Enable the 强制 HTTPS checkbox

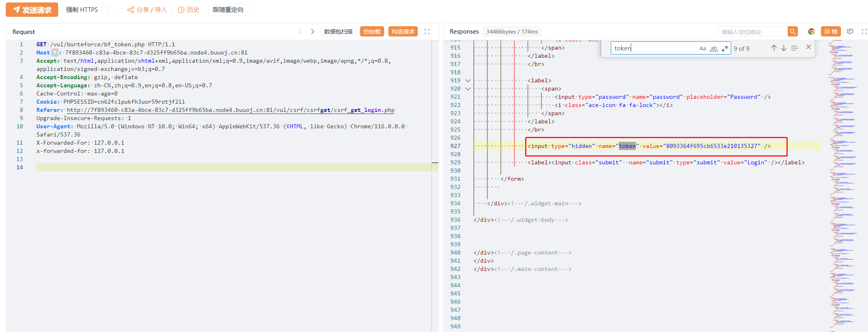(x=105, y=10)
